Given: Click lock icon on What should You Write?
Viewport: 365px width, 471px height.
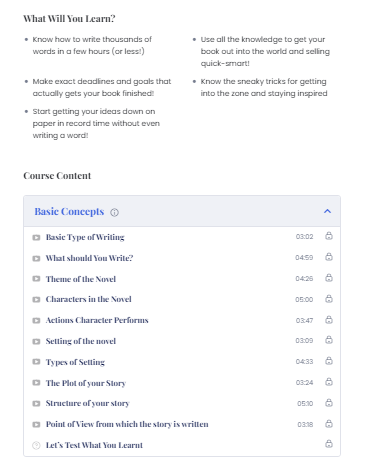Looking at the screenshot, I should 329,257.
